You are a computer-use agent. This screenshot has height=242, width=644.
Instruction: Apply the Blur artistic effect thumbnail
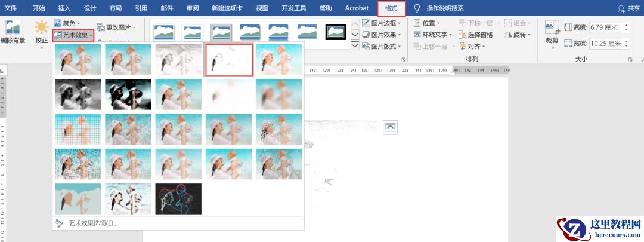pos(279,94)
